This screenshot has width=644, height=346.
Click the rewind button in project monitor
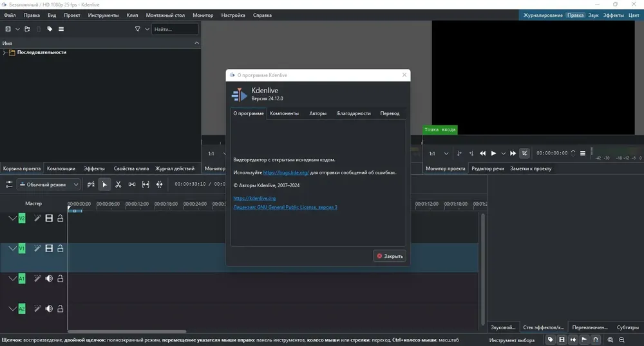(x=482, y=153)
